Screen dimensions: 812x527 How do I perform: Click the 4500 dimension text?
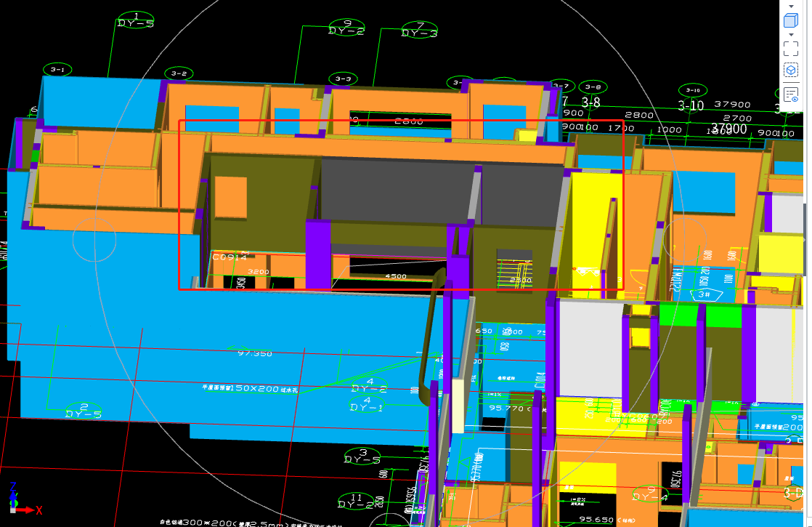click(x=396, y=276)
